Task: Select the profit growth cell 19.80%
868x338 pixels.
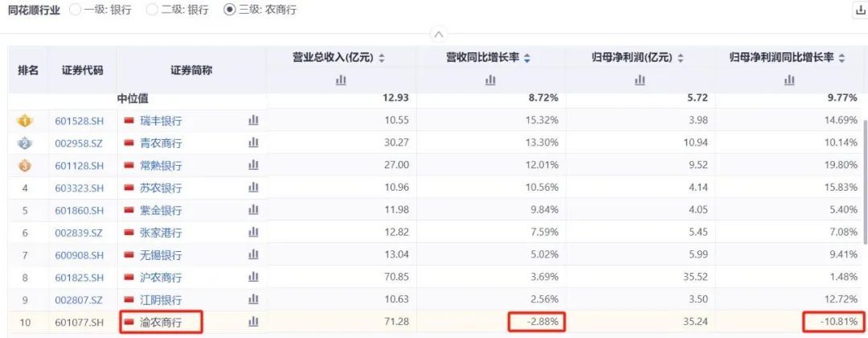Action: pyautogui.click(x=839, y=165)
